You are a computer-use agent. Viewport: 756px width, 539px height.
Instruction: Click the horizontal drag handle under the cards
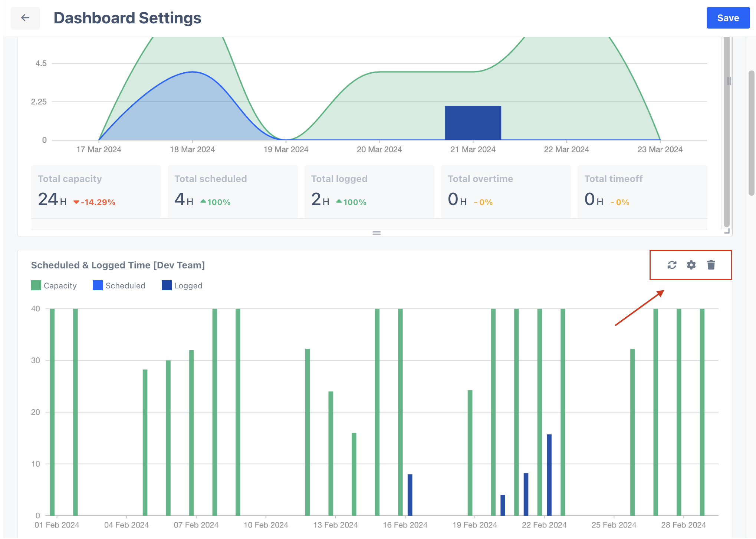point(377,233)
